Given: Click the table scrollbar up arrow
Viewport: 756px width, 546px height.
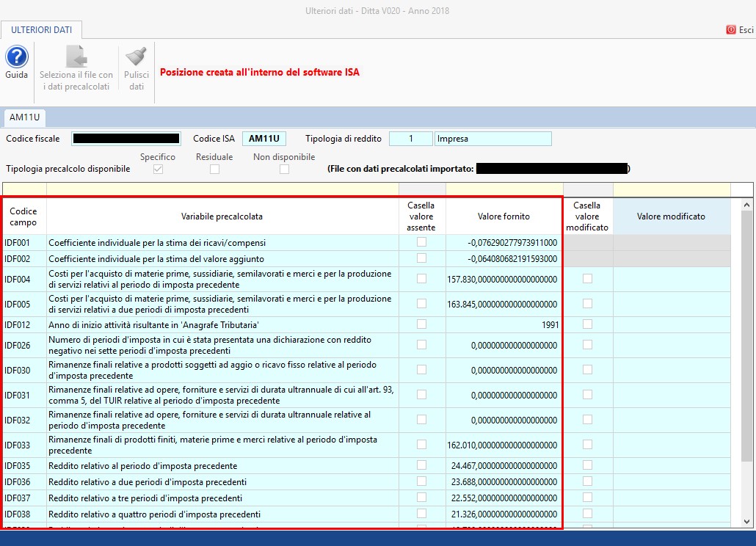Looking at the screenshot, I should pos(747,205).
